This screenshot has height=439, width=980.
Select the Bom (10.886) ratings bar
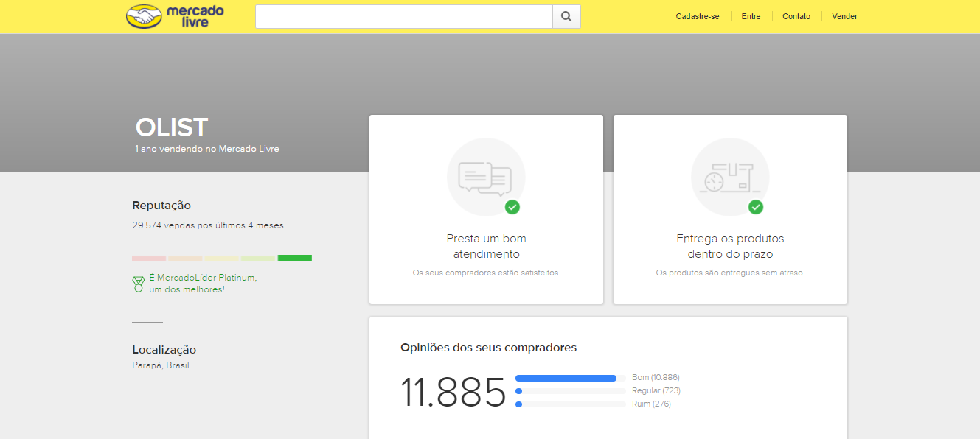pyautogui.click(x=571, y=378)
